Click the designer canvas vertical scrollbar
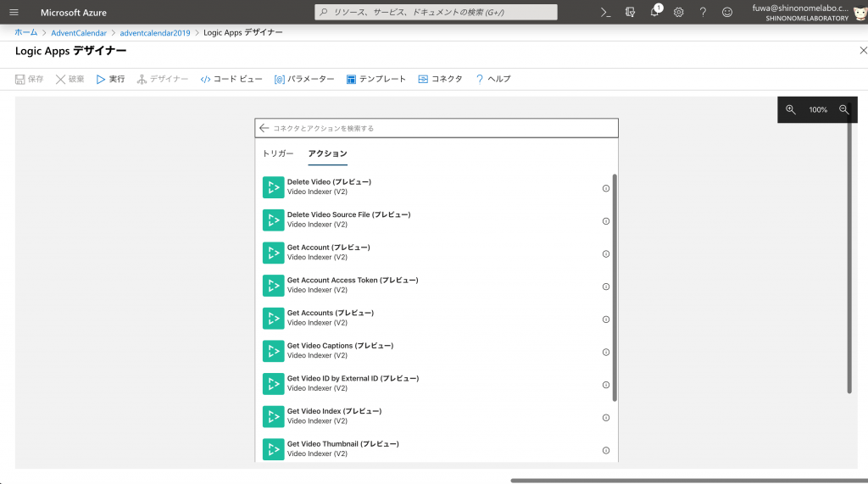Viewport: 868px width, 484px height. point(849,249)
